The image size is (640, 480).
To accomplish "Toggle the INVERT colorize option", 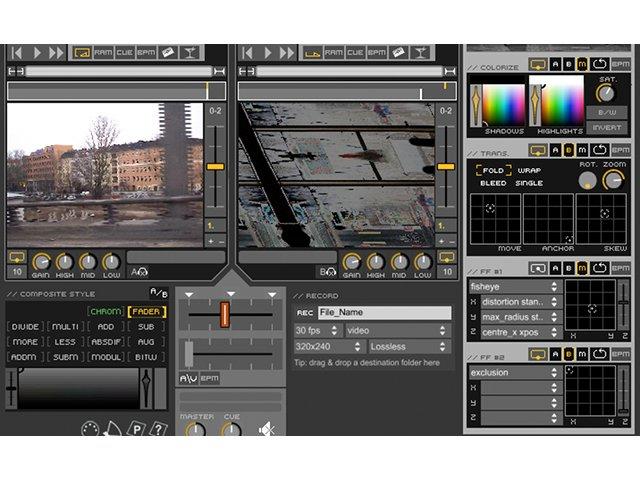I will click(x=607, y=128).
